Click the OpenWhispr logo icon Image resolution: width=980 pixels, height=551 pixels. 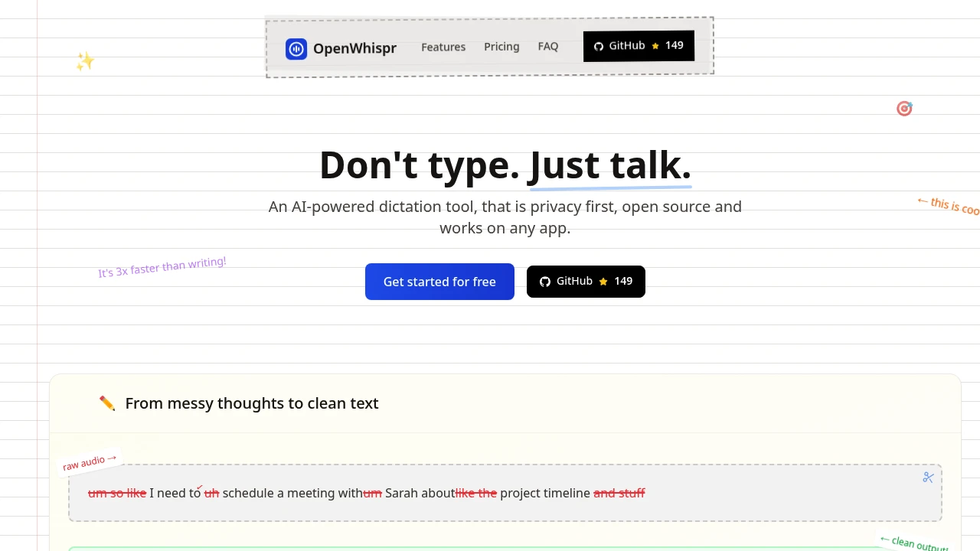[296, 49]
